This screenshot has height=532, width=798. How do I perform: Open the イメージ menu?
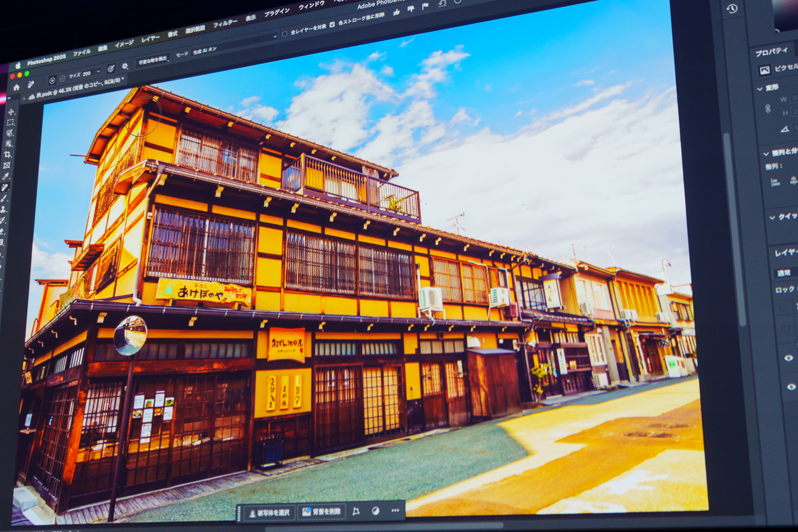point(124,44)
